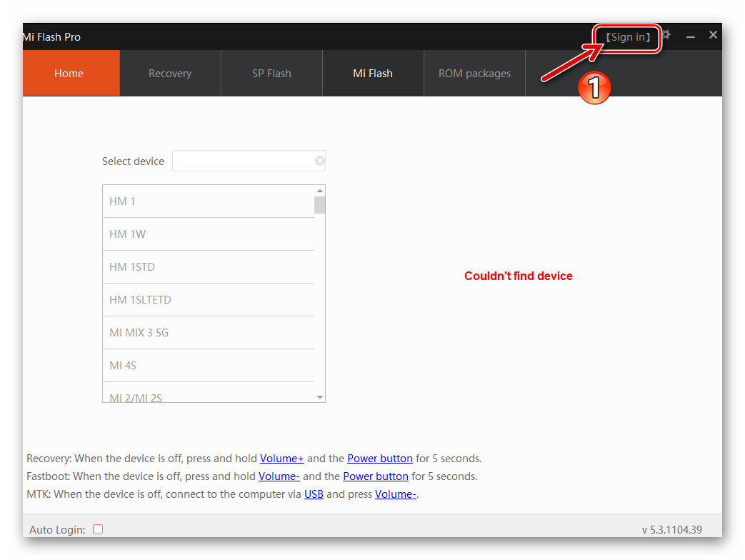Image resolution: width=745 pixels, height=560 pixels.
Task: Select the Home tab
Action: tap(69, 73)
